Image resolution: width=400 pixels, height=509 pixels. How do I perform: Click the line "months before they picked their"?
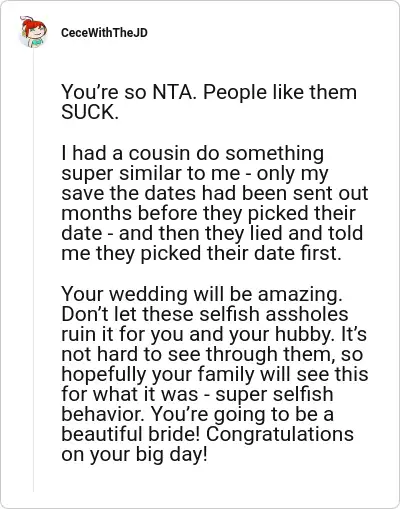(x=208, y=213)
